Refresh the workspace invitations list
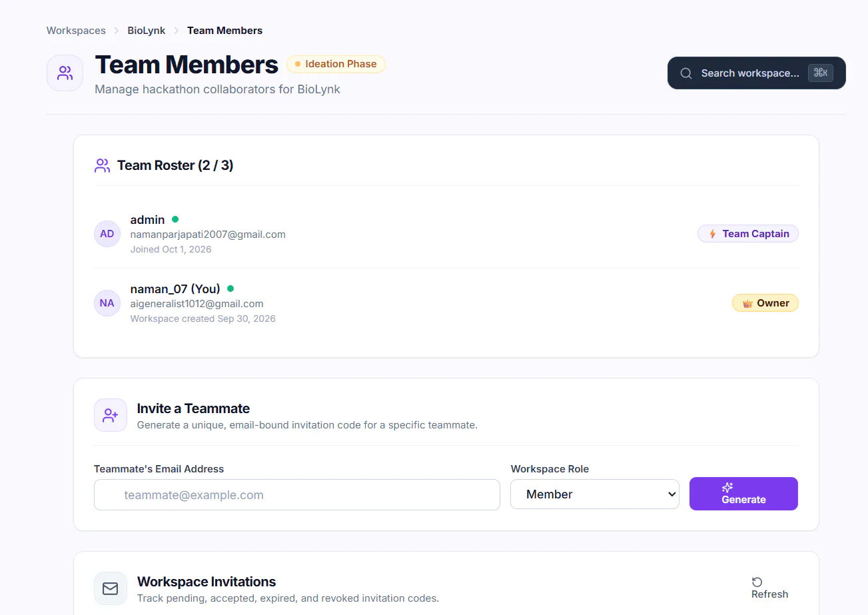 point(769,588)
